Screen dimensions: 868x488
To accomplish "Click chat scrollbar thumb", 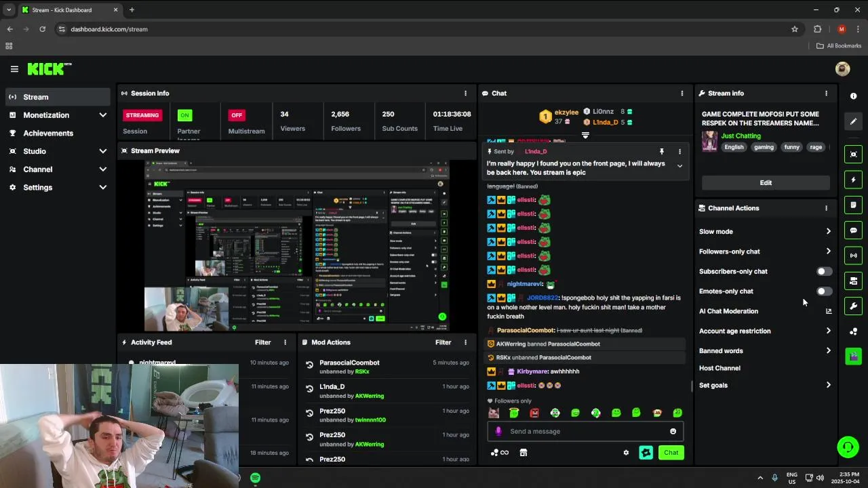I will pyautogui.click(x=692, y=386).
